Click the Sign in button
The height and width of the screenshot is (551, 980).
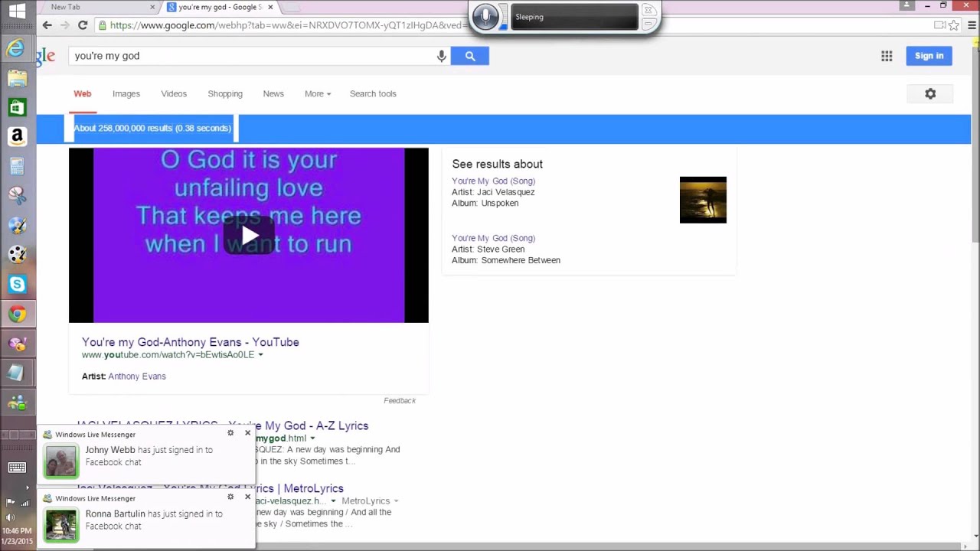[929, 55]
